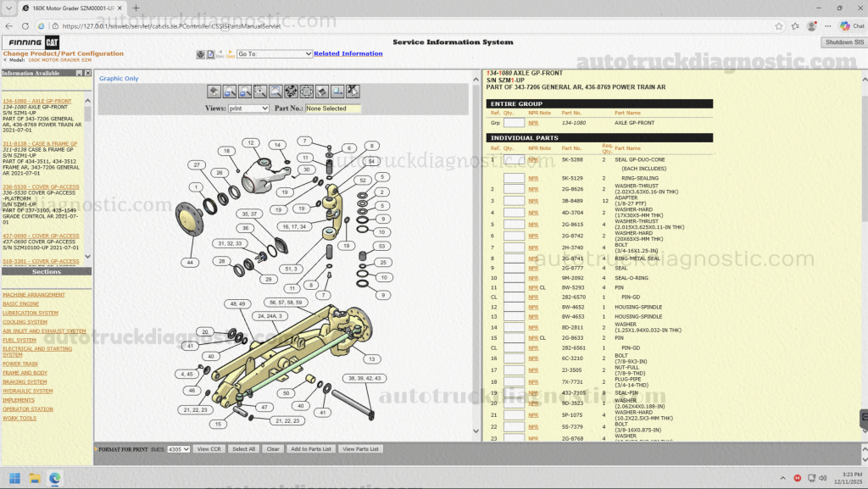Click the print graphic tool icon
The height and width of the screenshot is (489, 868).
tap(321, 92)
